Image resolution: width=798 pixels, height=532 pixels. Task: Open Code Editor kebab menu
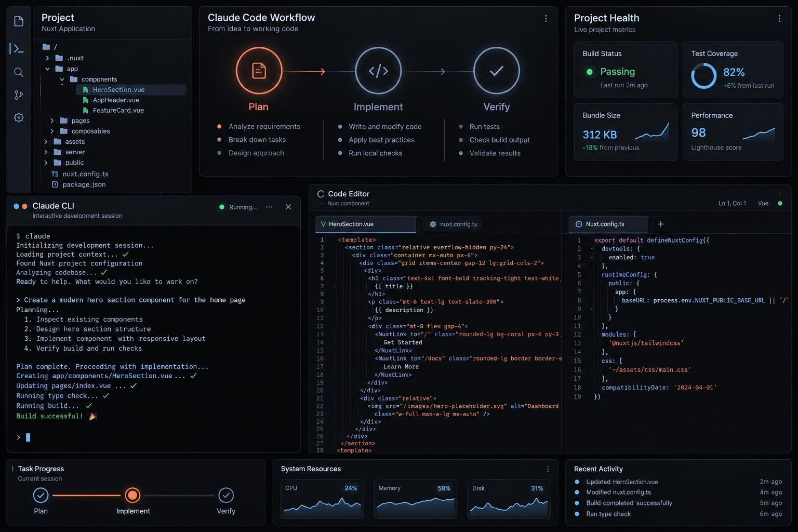(x=780, y=193)
